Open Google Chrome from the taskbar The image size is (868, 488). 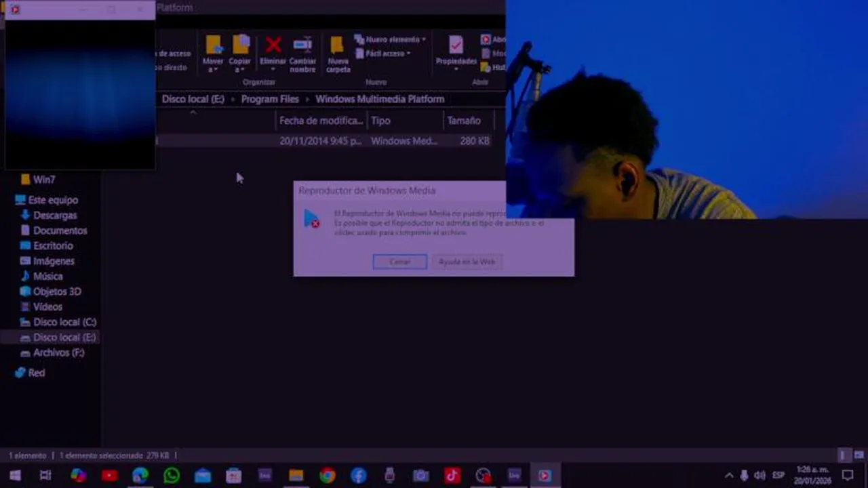coord(328,475)
